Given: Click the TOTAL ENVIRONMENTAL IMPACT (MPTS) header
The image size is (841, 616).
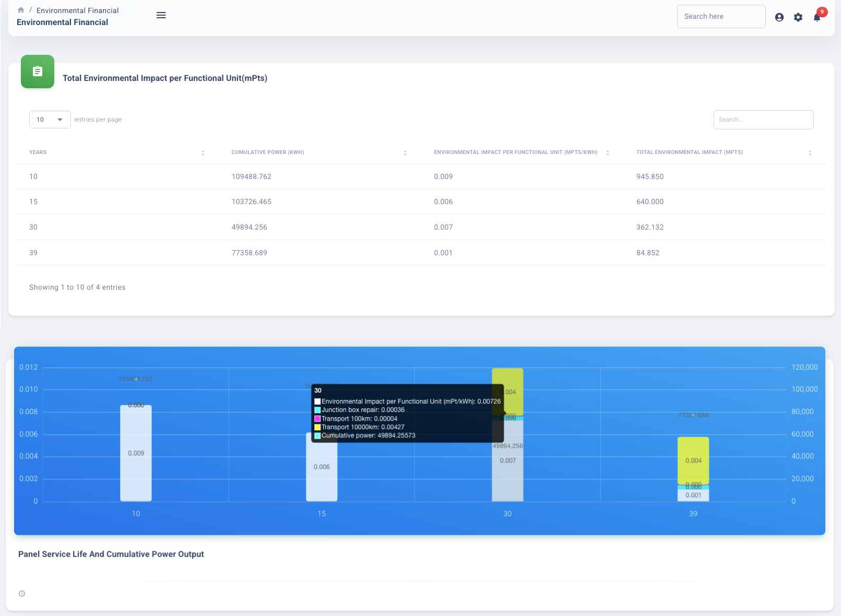Looking at the screenshot, I should pos(690,152).
